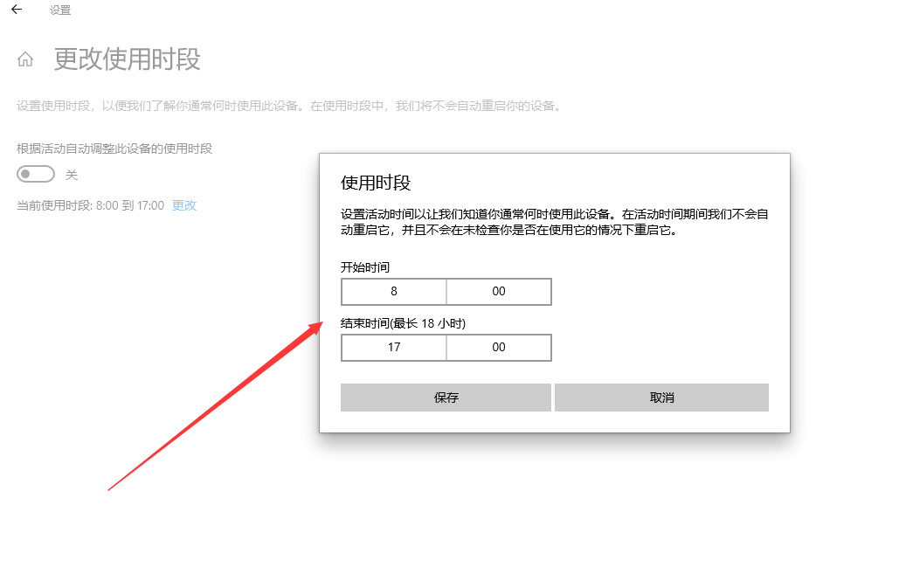Select the end hour field showing 17
The height and width of the screenshot is (588, 906).
(393, 347)
